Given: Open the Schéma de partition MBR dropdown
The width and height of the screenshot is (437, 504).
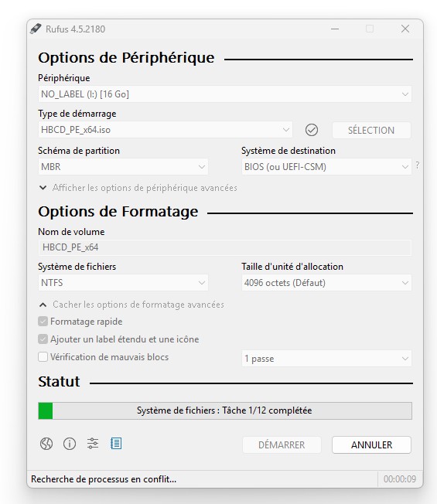Looking at the screenshot, I should (123, 167).
